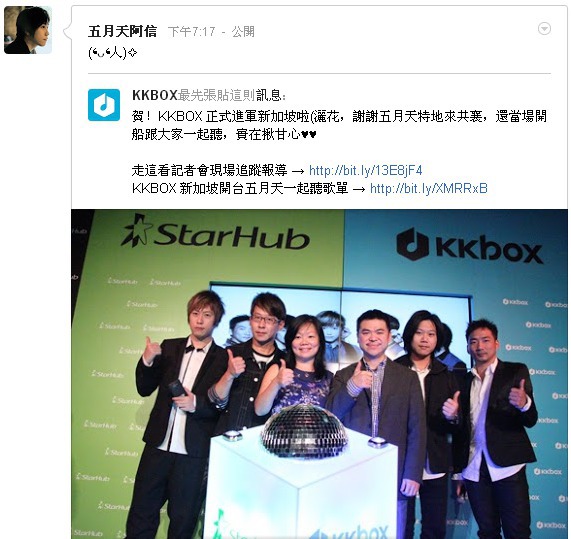Open the post options dropdown arrow
The width and height of the screenshot is (571, 539).
[x=544, y=28]
